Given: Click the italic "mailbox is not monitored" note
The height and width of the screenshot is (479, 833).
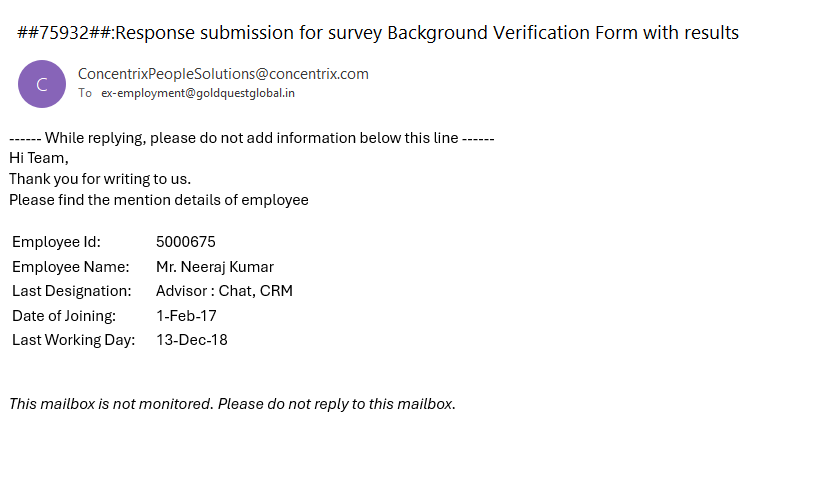Looking at the screenshot, I should click(232, 404).
